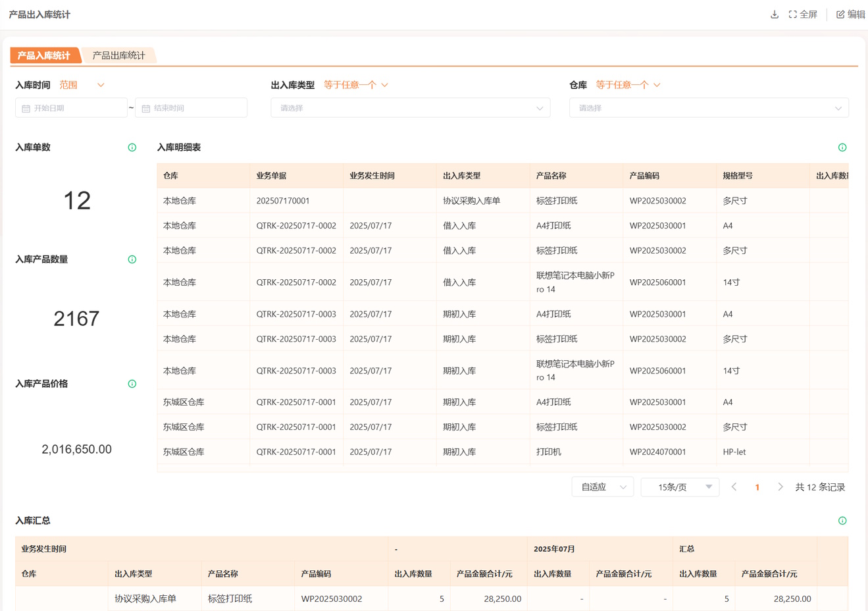Expand the 仓库 请选择 select box

point(708,108)
